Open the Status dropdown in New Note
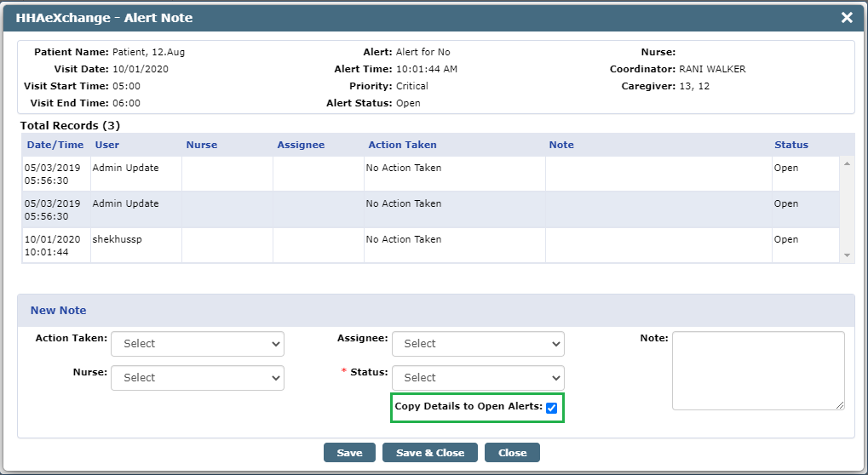Image resolution: width=868 pixels, height=475 pixels. pyautogui.click(x=478, y=378)
